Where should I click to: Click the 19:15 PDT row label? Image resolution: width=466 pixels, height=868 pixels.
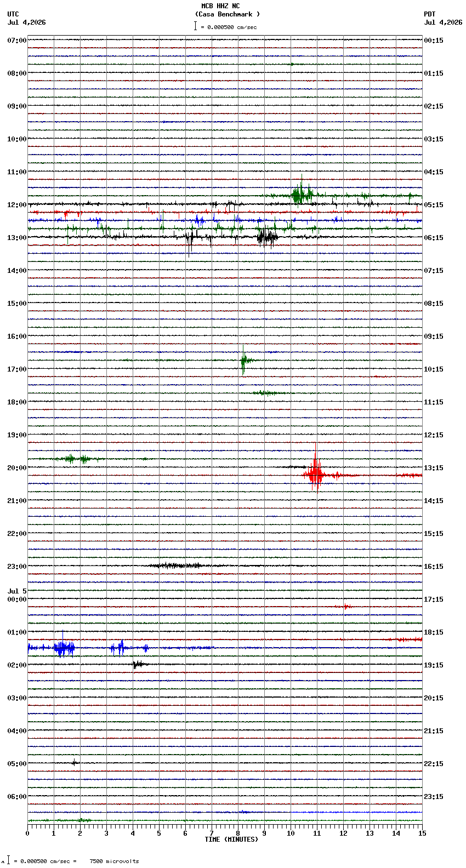pos(434,665)
